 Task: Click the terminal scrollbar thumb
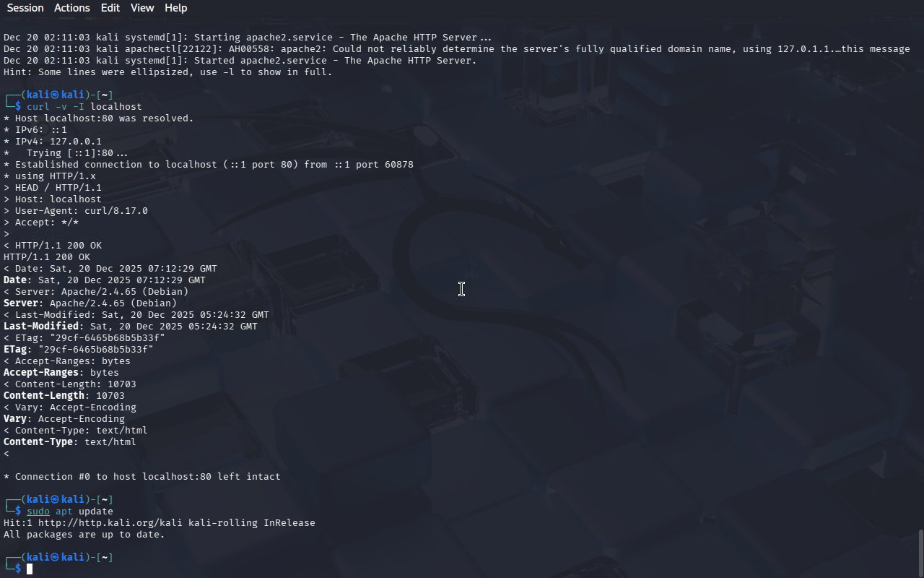(x=920, y=553)
